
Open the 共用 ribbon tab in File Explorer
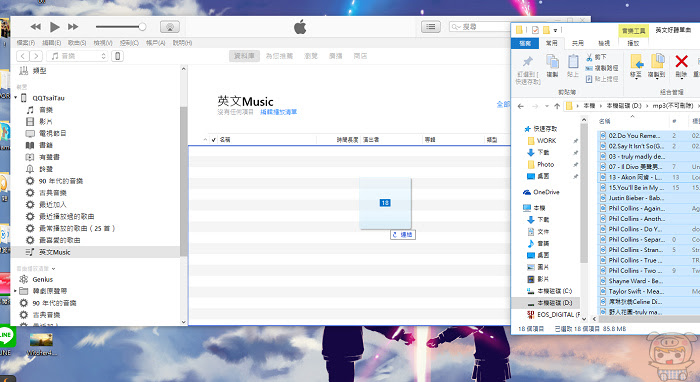click(x=578, y=43)
